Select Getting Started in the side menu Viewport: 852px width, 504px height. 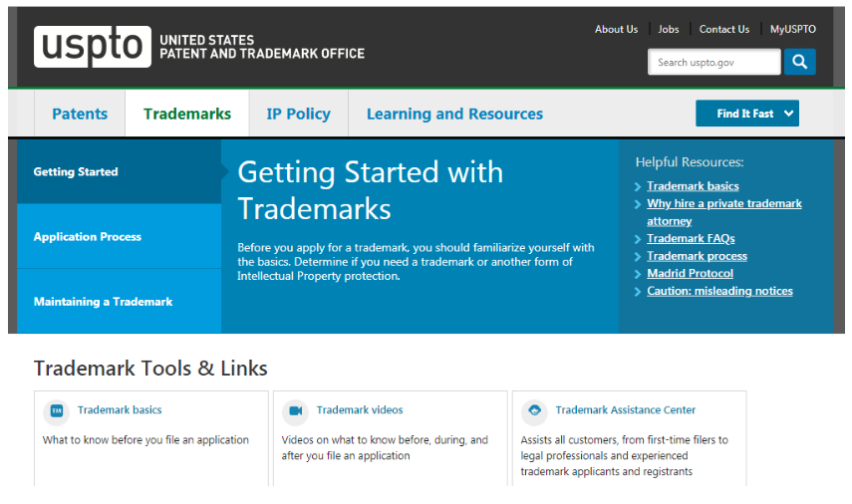(119, 171)
